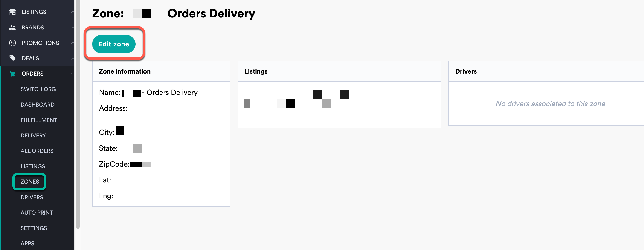644x250 pixels.
Task: Expand the DEALS section chevron
Action: pos(73,58)
